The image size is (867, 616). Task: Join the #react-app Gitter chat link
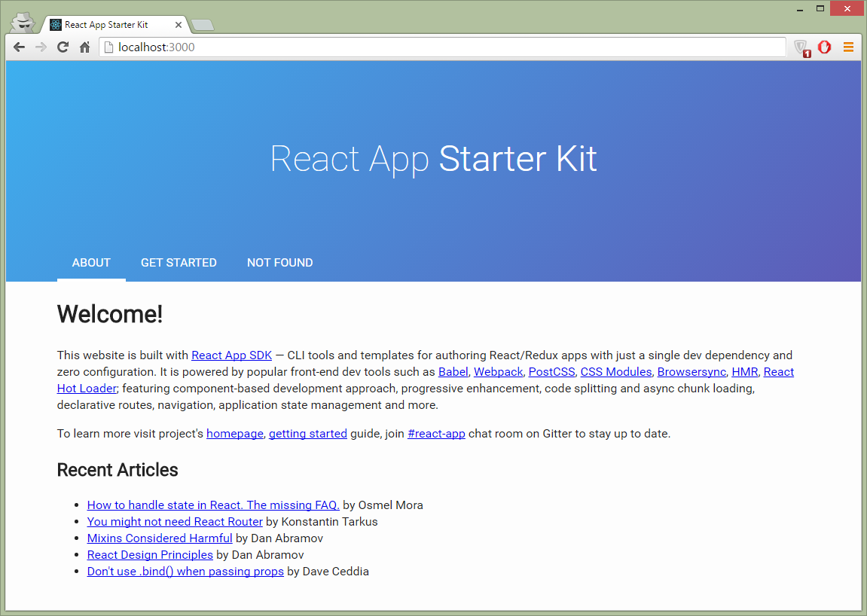point(436,433)
